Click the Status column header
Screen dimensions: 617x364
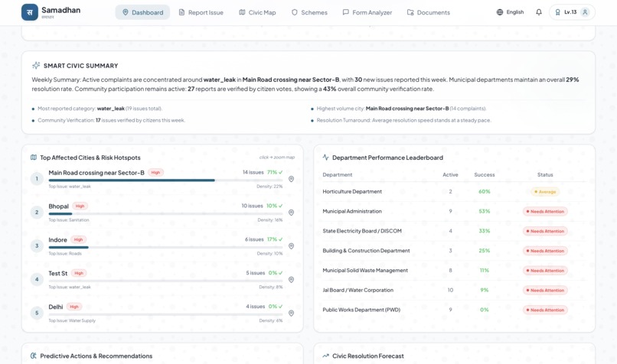545,174
